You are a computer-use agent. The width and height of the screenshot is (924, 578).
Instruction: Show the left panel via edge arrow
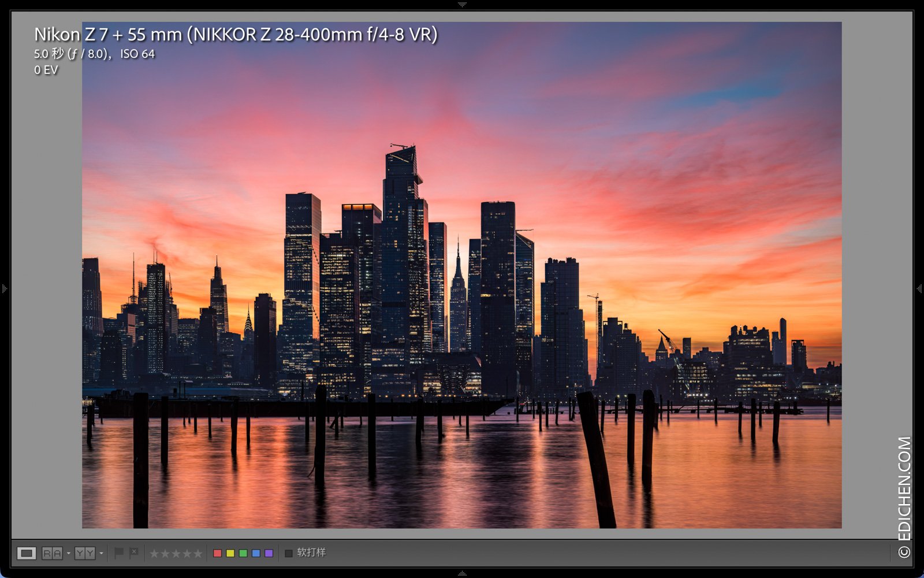4,288
